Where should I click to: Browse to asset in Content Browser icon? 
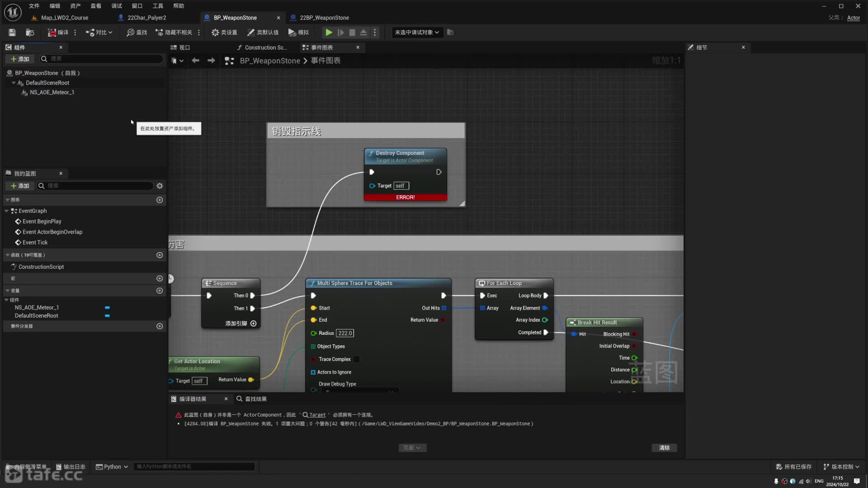pos(30,33)
